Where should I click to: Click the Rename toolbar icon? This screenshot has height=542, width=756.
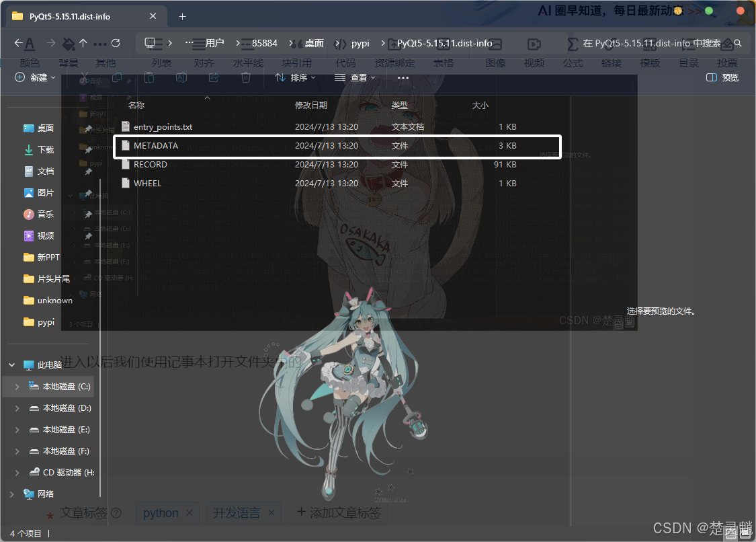[181, 77]
